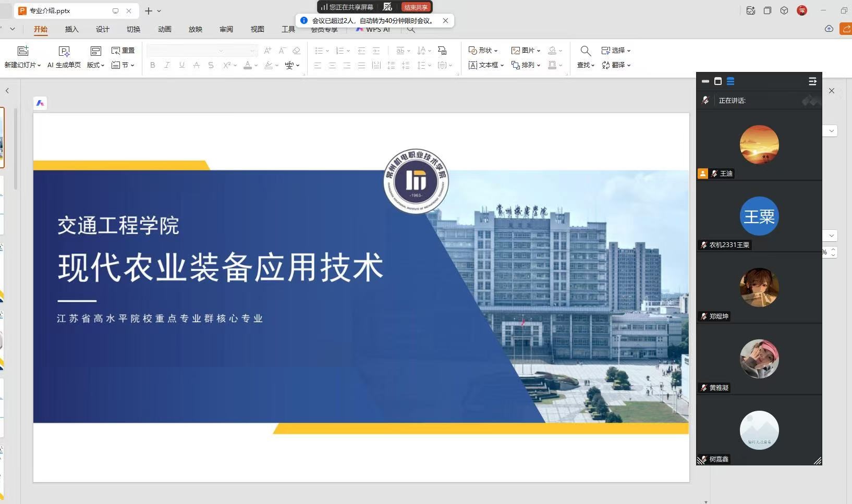
Task: Click the 结束共享 stop sharing button
Action: (x=416, y=7)
